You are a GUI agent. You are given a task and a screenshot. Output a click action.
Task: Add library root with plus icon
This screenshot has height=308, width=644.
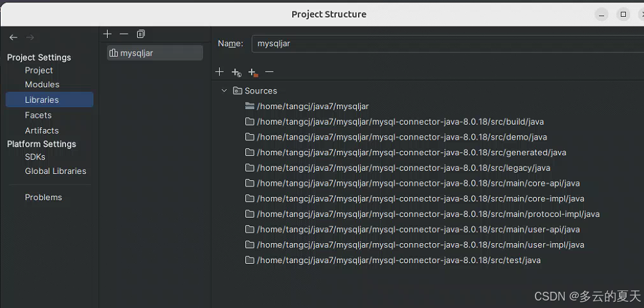[x=219, y=72]
